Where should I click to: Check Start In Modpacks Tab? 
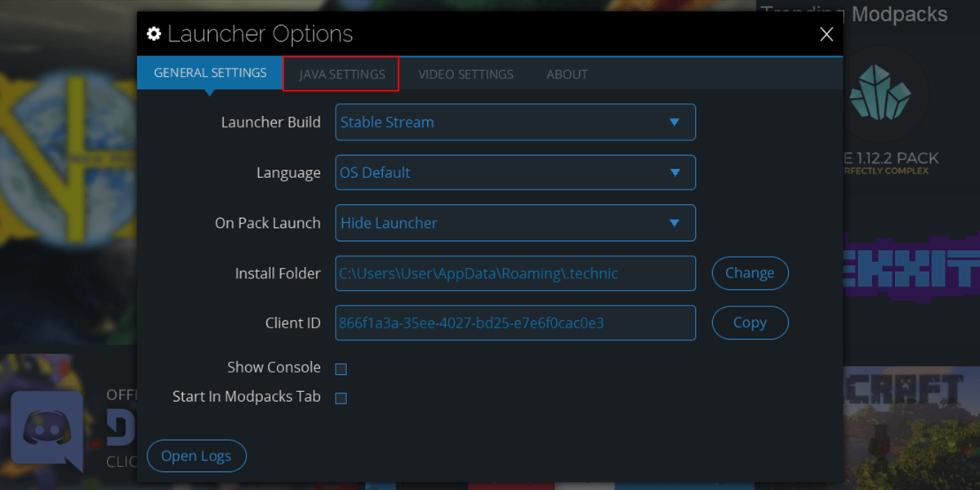pos(341,398)
